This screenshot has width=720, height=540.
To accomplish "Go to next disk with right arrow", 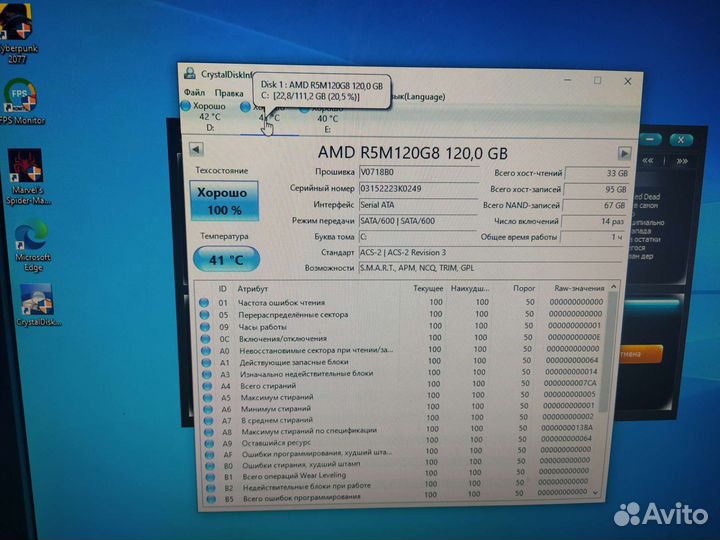I will click(624, 153).
